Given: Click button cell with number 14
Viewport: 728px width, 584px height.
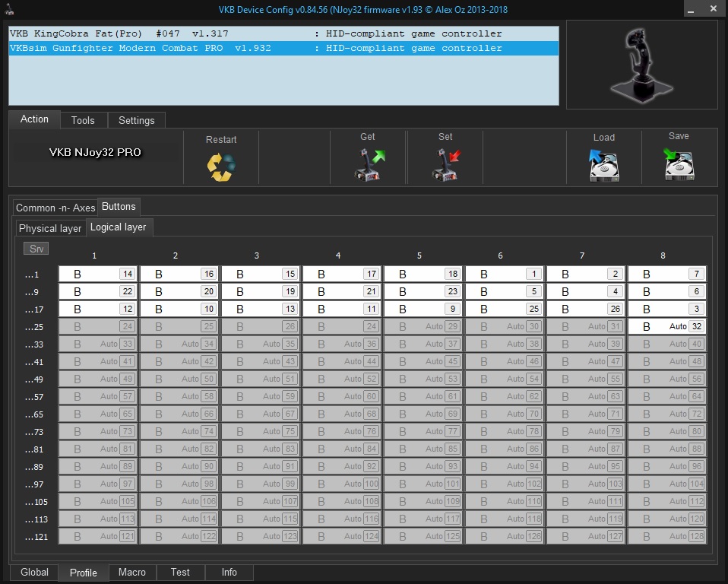Looking at the screenshot, I should point(99,274).
